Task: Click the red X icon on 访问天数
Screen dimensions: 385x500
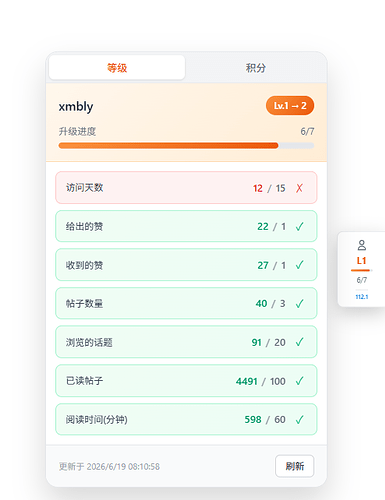Action: (299, 188)
